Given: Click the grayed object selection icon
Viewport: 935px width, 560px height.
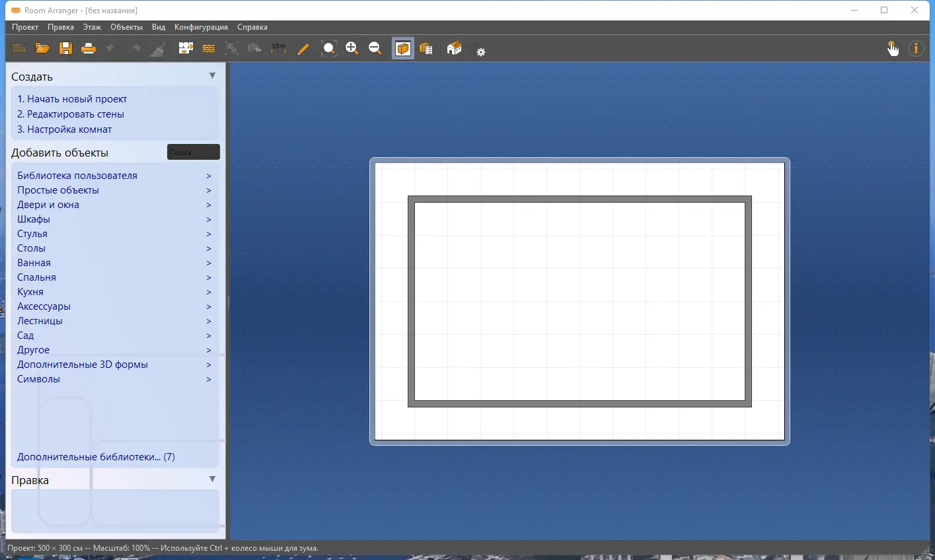Looking at the screenshot, I should click(255, 49).
